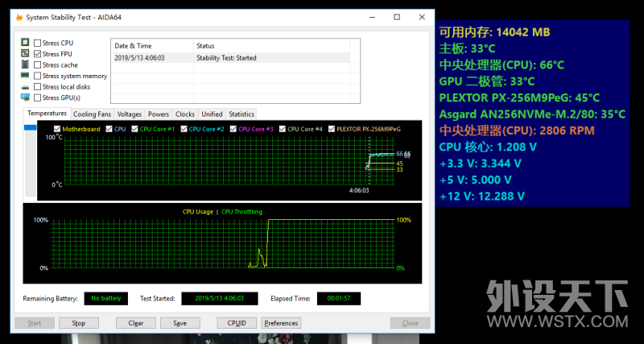Open the Powers tab
Screen dimensions: 644x344
point(159,114)
